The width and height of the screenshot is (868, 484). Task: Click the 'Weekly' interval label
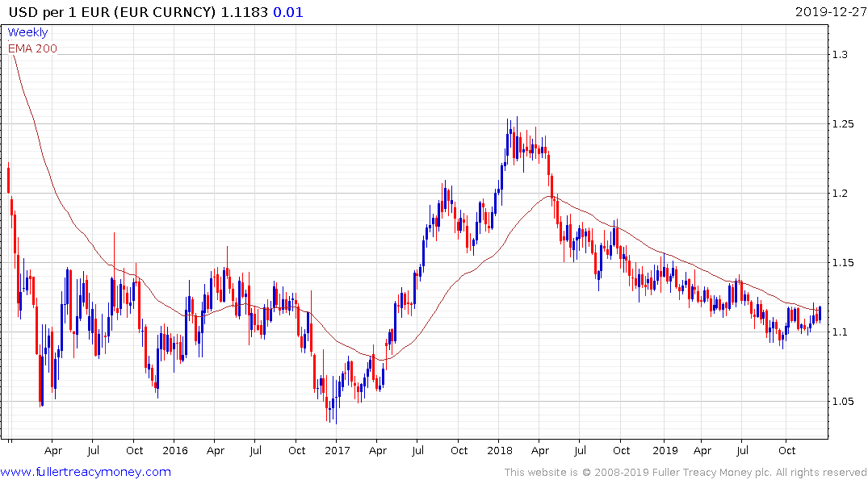click(27, 32)
